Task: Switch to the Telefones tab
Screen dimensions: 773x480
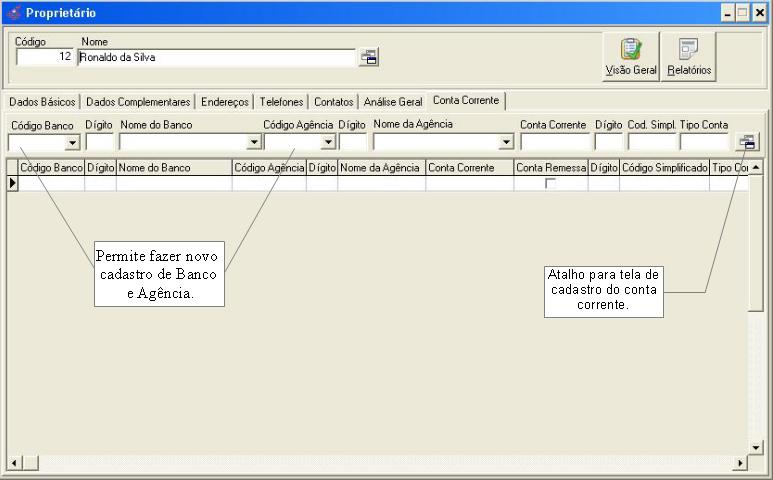Action: (x=281, y=102)
